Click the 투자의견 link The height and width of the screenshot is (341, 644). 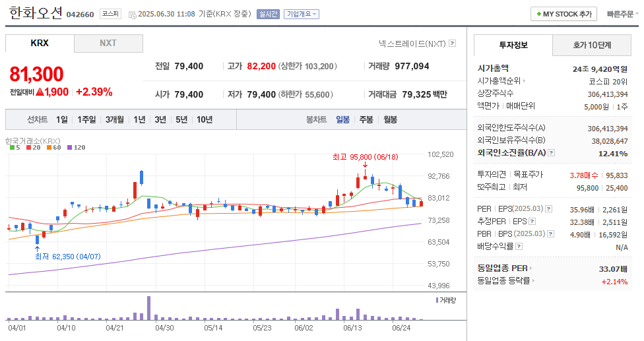click(492, 175)
